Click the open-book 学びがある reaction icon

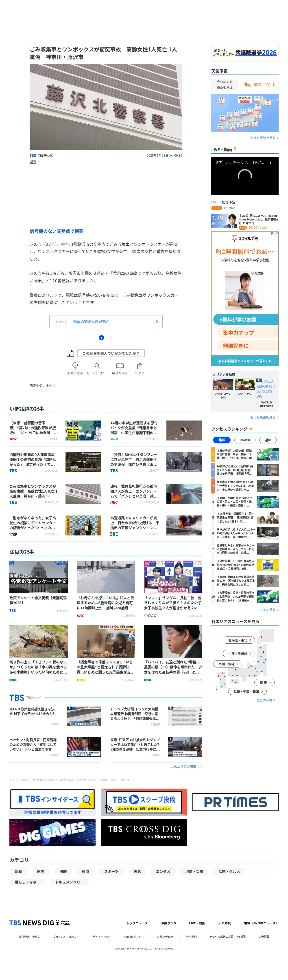[120, 366]
